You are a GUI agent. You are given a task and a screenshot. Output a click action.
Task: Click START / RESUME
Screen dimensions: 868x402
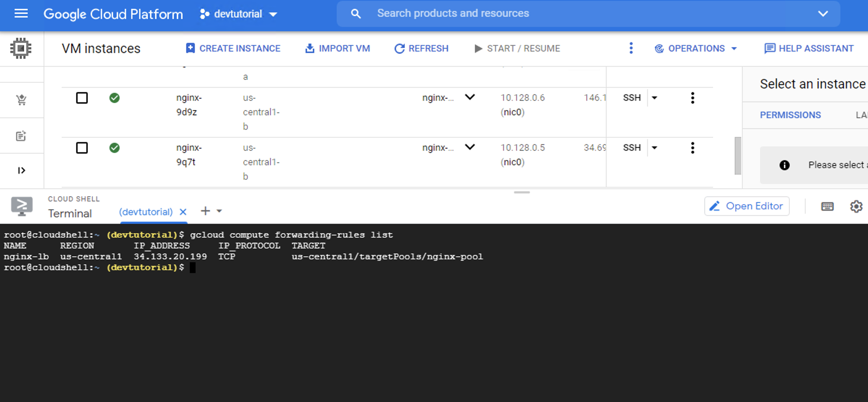(517, 48)
